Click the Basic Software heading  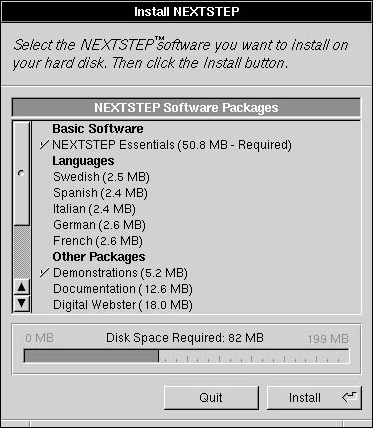pyautogui.click(x=98, y=129)
